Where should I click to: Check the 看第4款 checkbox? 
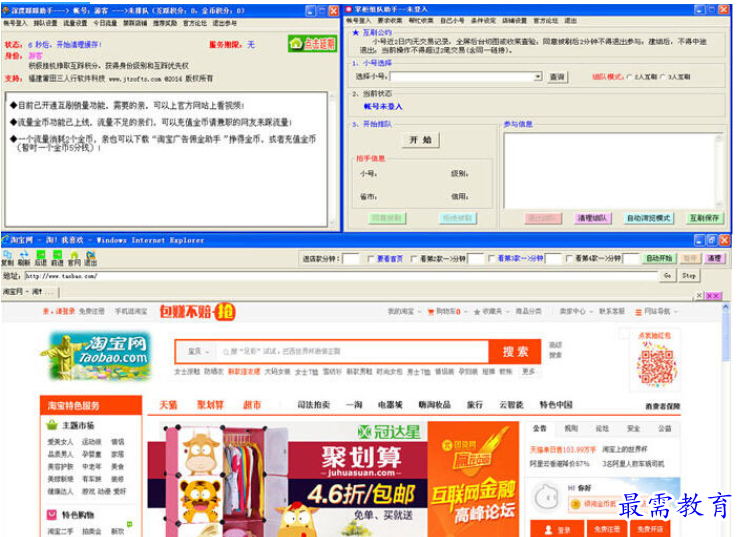(x=569, y=259)
